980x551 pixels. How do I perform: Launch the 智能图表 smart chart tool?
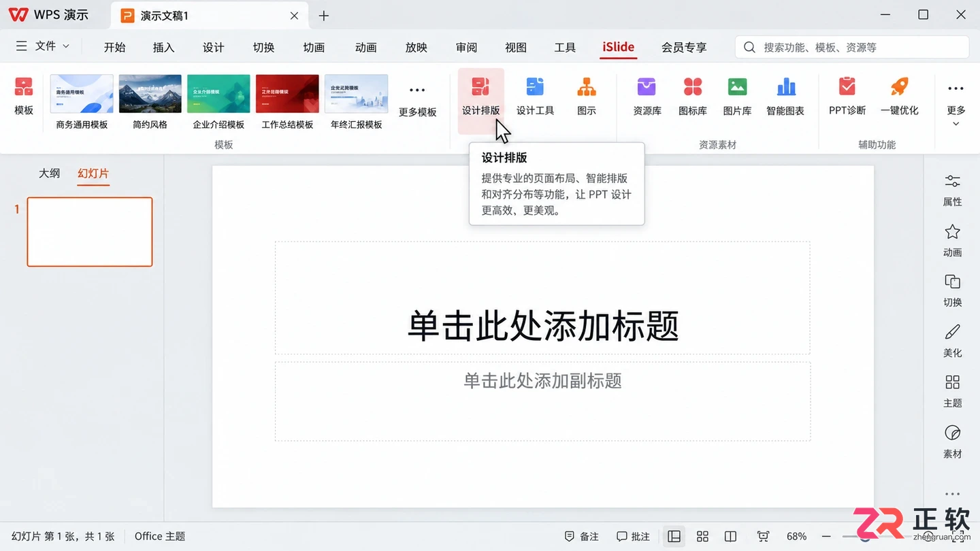(785, 96)
